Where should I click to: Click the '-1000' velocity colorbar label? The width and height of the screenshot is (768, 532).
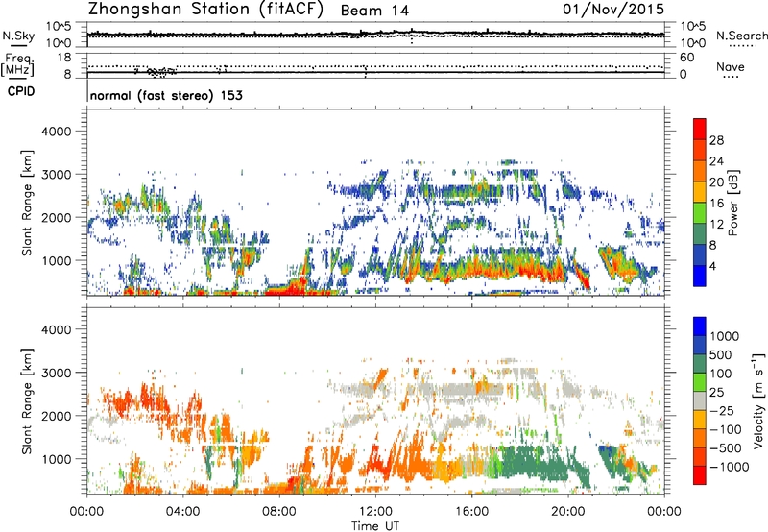[x=729, y=467]
